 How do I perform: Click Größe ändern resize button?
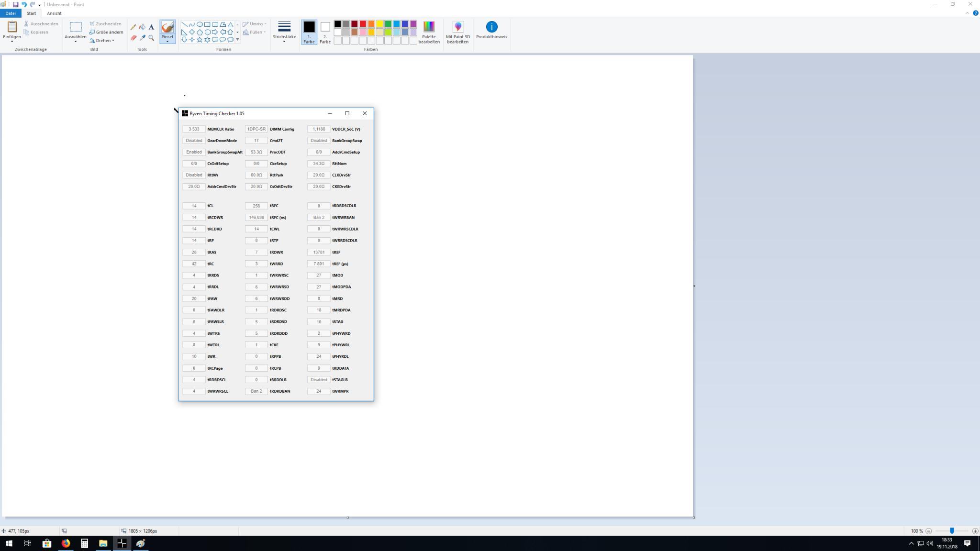pos(106,32)
